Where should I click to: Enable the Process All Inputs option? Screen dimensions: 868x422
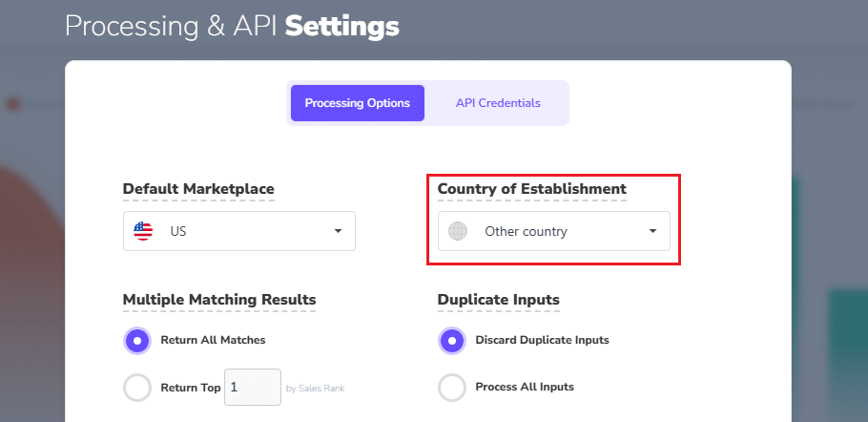(452, 388)
